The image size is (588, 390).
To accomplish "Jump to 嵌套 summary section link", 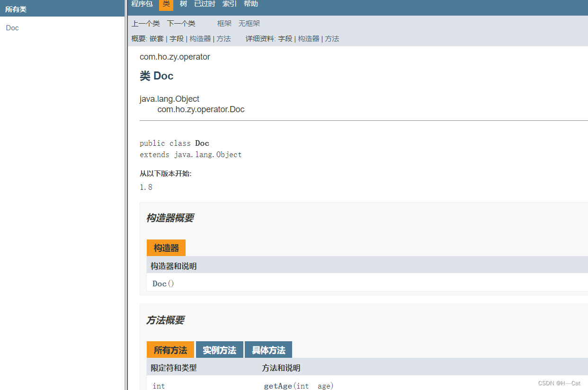I will coord(157,38).
